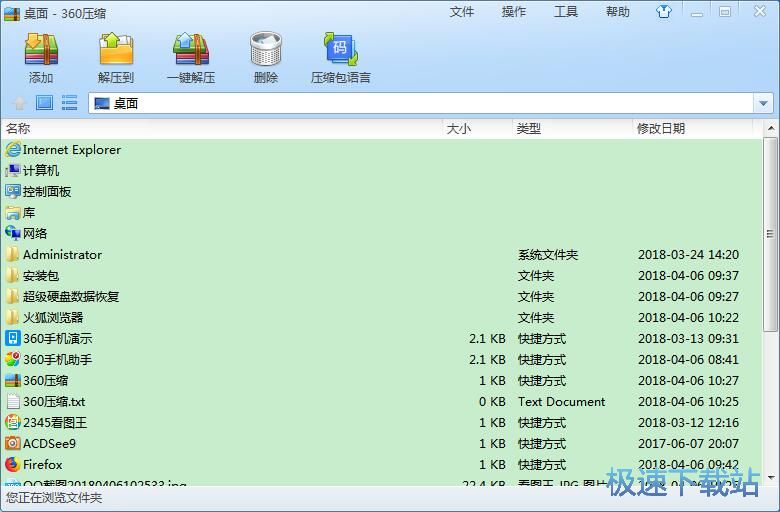Viewport: 780px width, 512px height.
Task: Select the 控制面板 control panel icon
Action: coord(13,192)
